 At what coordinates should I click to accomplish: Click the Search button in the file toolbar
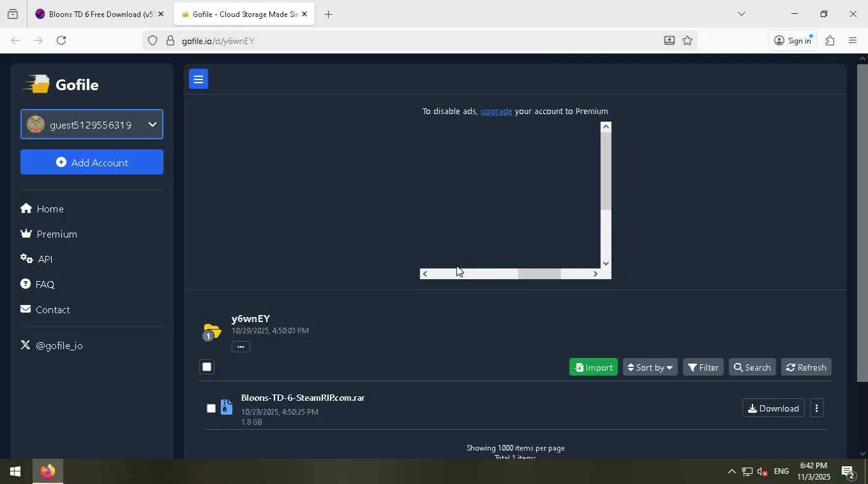coord(752,367)
